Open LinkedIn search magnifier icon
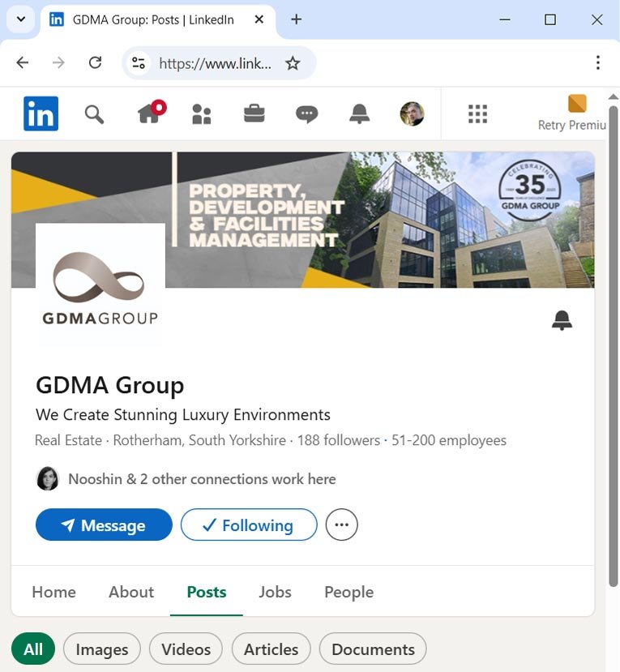Image resolution: width=620 pixels, height=672 pixels. [94, 114]
